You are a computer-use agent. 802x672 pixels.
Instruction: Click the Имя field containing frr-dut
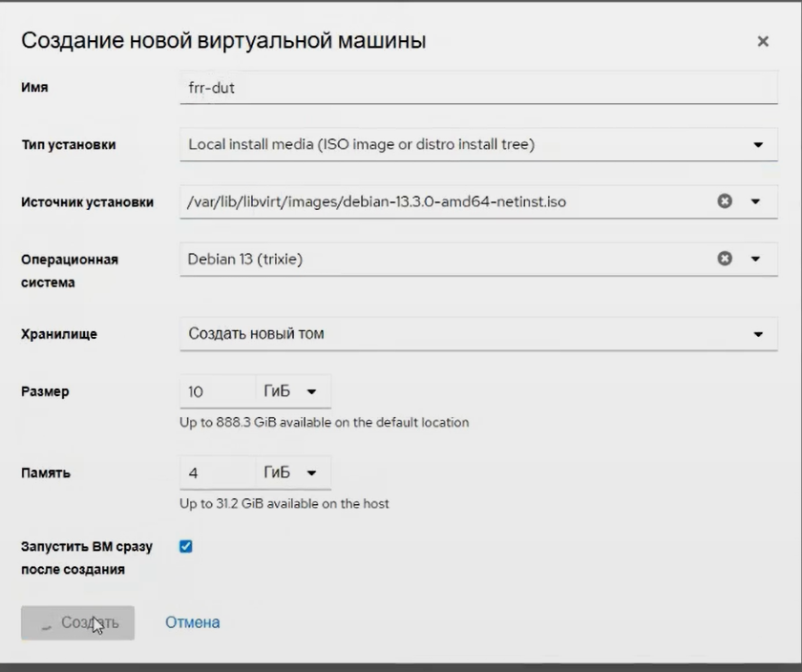(x=477, y=88)
